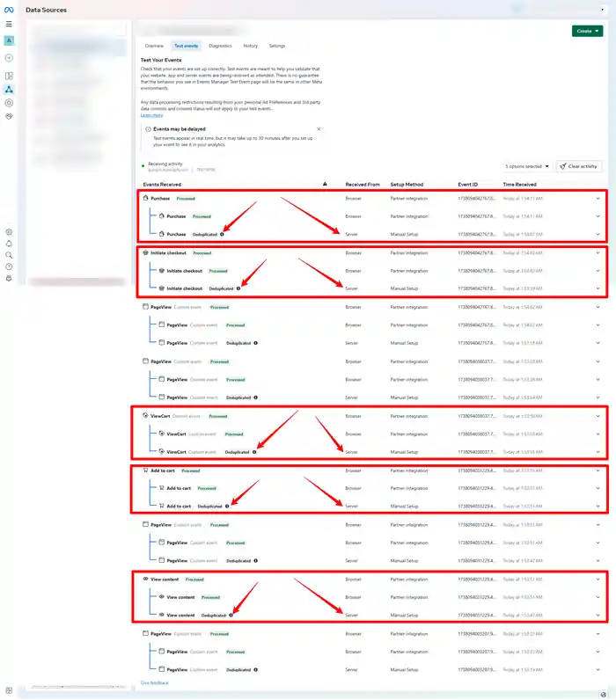
Task: Expand the View content Deduplicated row chevron
Action: 598,616
